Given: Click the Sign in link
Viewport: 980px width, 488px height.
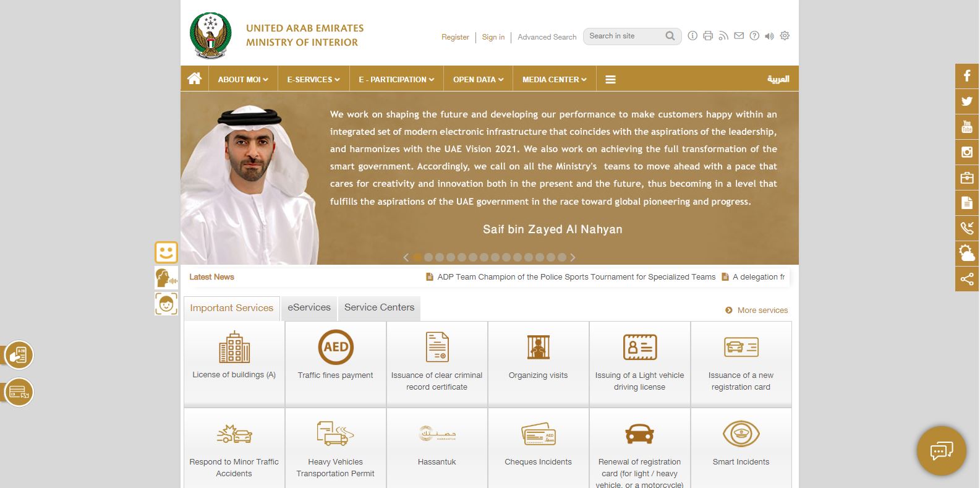Looking at the screenshot, I should [493, 37].
